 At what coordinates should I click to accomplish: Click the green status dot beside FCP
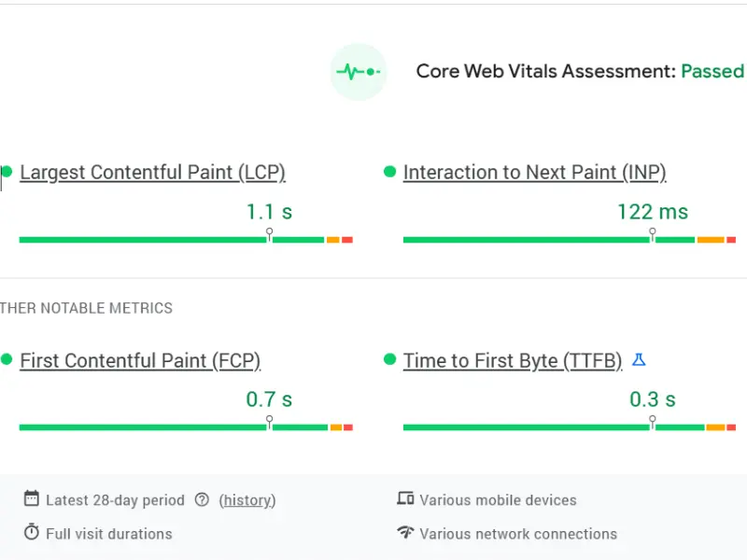[x=8, y=360]
